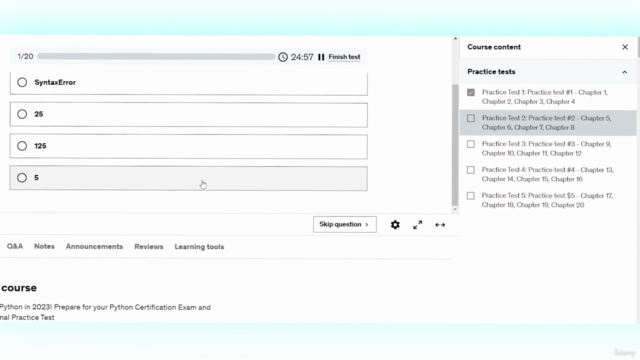The image size is (640, 360).
Task: Enter fullscreen mode with expand icon
Action: [418, 225]
